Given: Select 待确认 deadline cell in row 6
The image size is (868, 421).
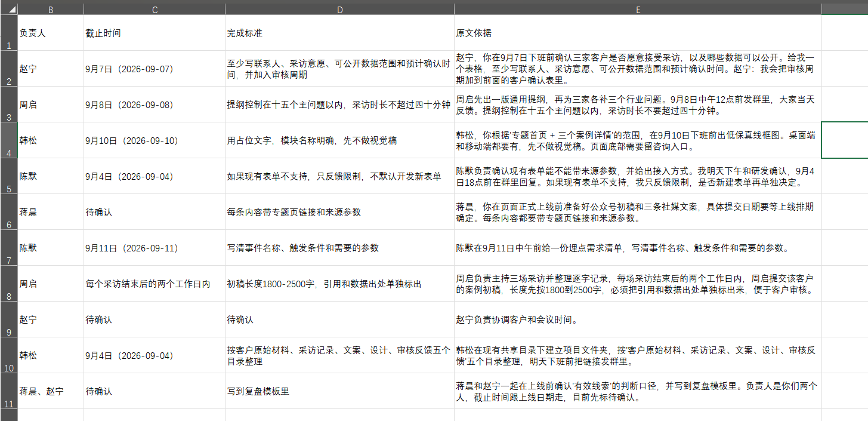Looking at the screenshot, I should 155,212.
